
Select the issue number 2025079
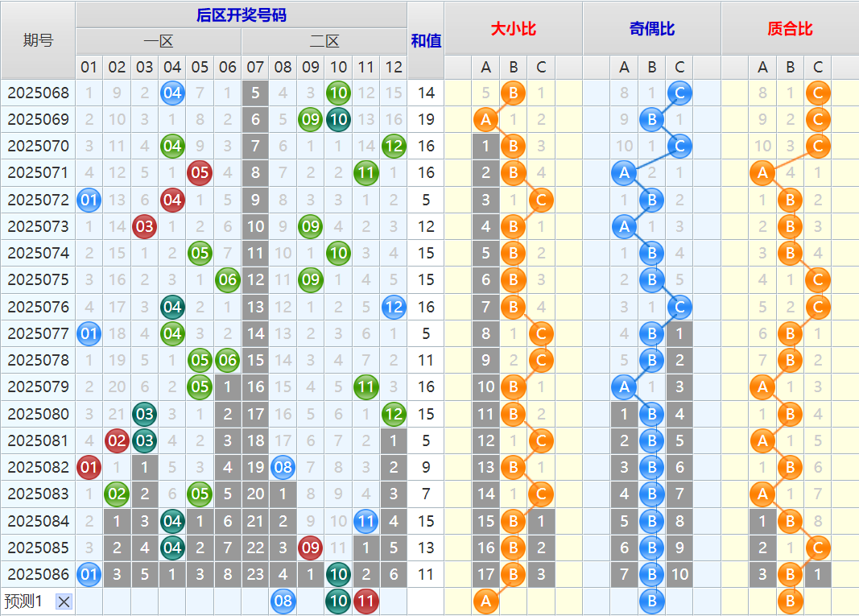pos(39,387)
